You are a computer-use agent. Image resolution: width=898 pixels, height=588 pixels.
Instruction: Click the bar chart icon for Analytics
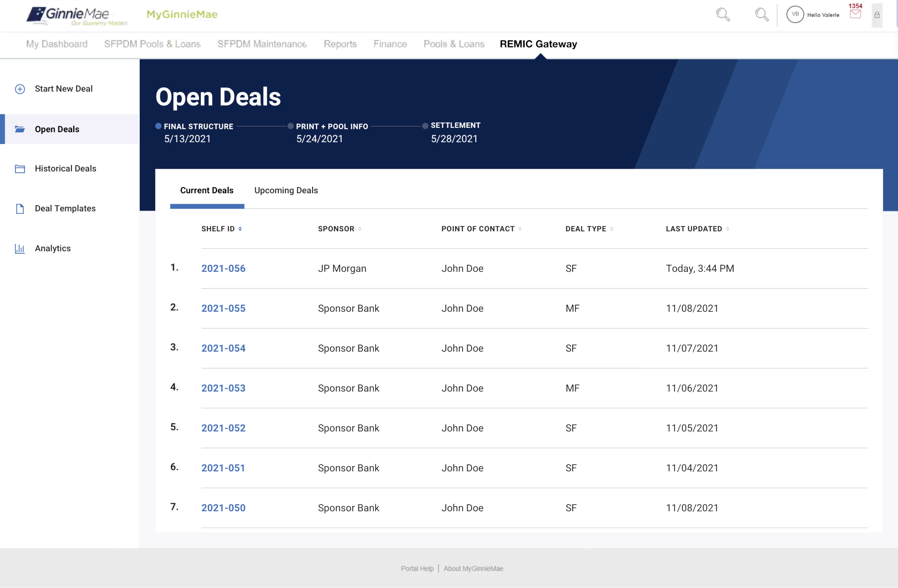pyautogui.click(x=20, y=249)
